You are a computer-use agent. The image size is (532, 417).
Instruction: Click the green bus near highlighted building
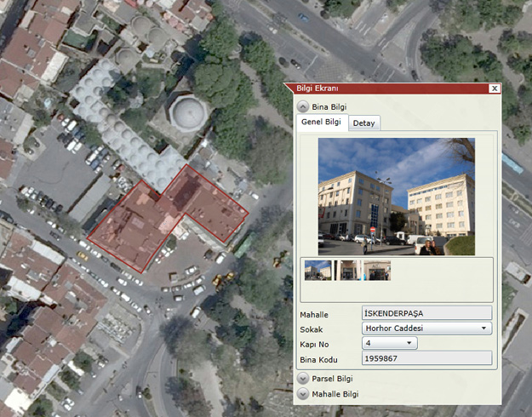243,245
